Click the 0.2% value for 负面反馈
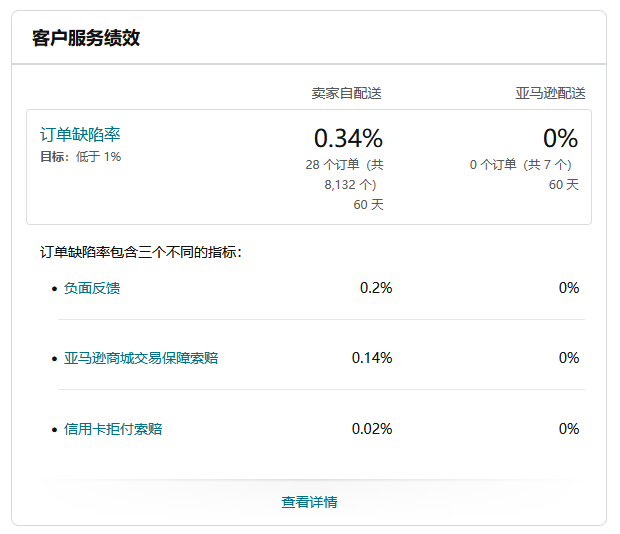Viewport: 620px width, 534px height. [376, 288]
